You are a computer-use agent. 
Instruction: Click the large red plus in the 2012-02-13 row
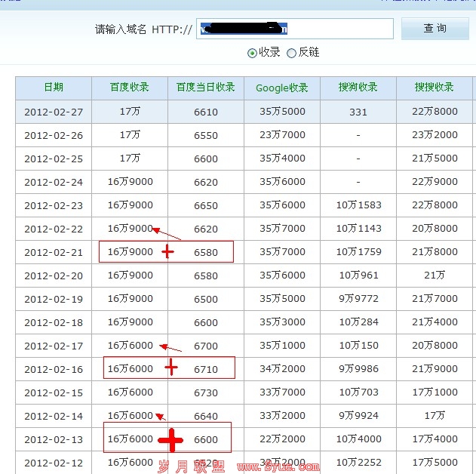(x=170, y=439)
